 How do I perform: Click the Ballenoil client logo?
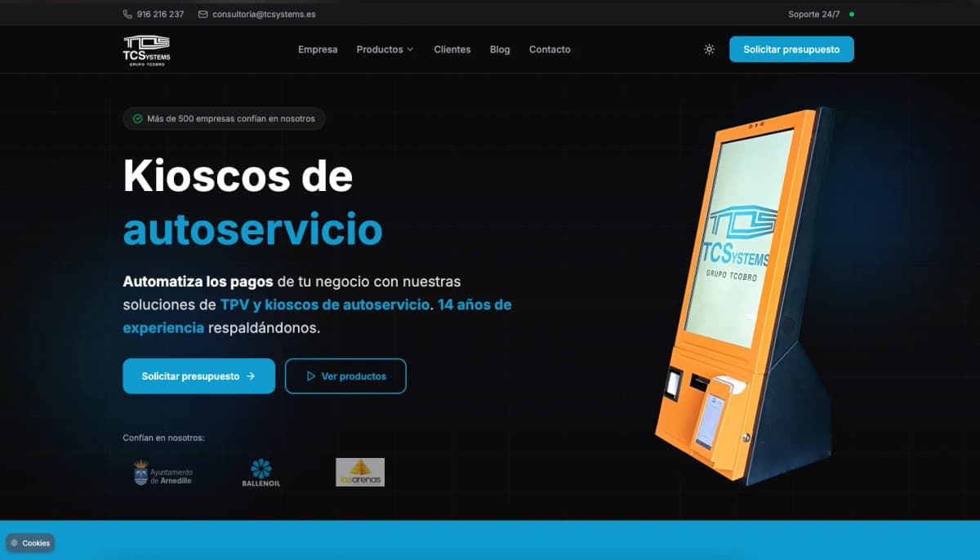click(x=260, y=472)
